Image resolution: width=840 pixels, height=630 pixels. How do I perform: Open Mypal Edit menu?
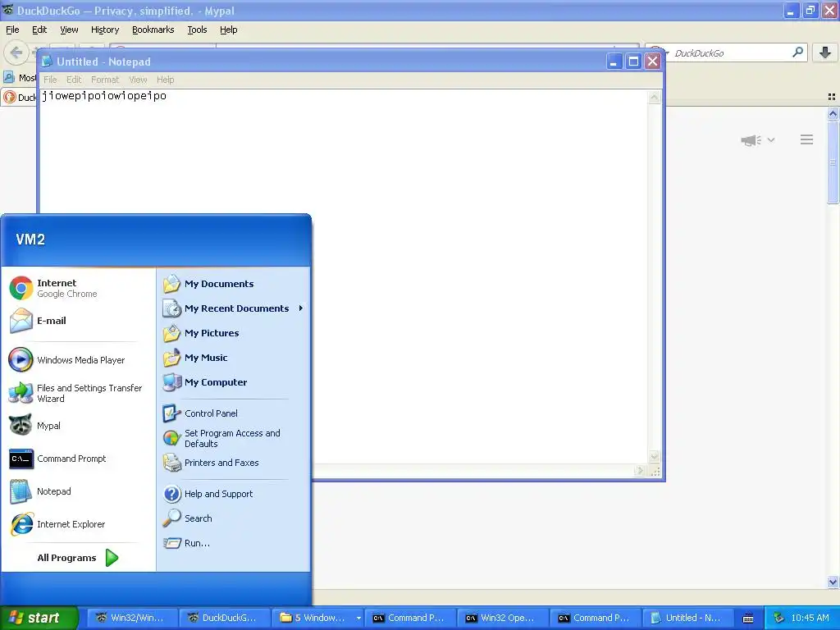coord(39,30)
